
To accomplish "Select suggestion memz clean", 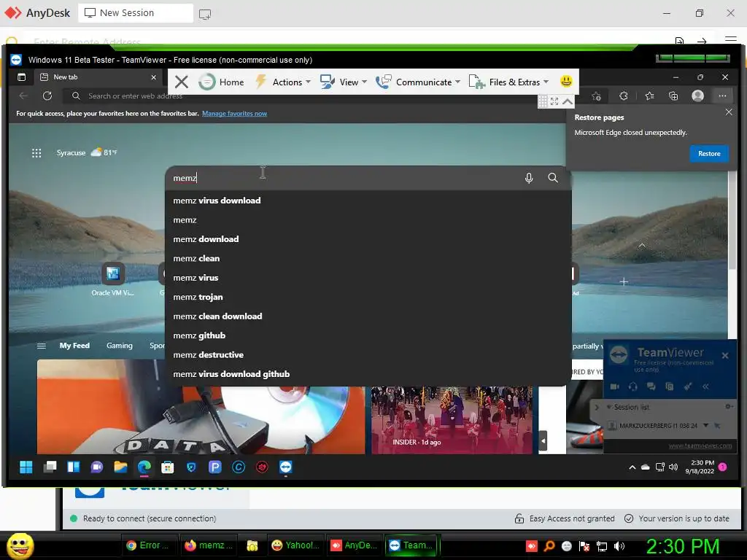I will point(368,259).
